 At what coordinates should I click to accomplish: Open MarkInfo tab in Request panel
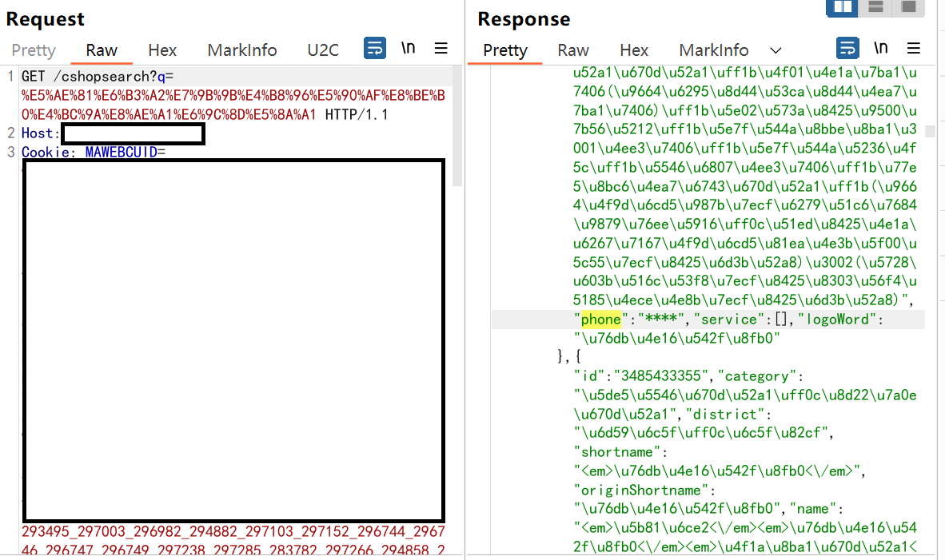[x=242, y=50]
